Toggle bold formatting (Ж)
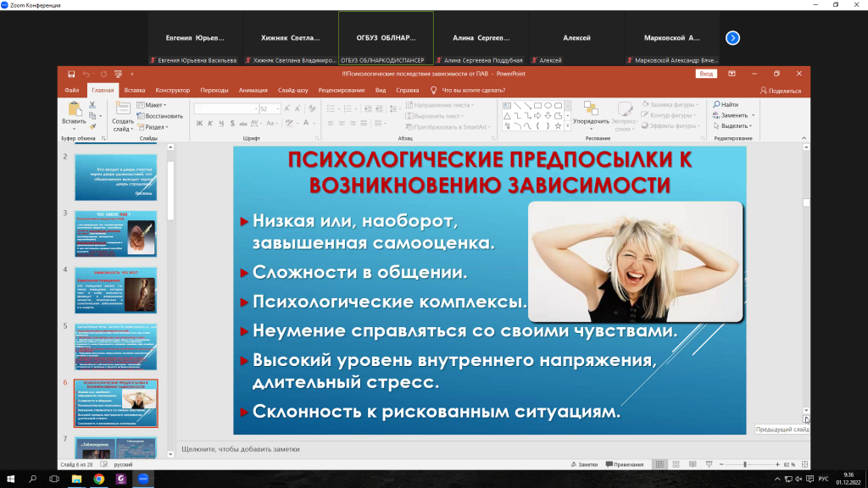This screenshot has width=868, height=488. click(199, 124)
